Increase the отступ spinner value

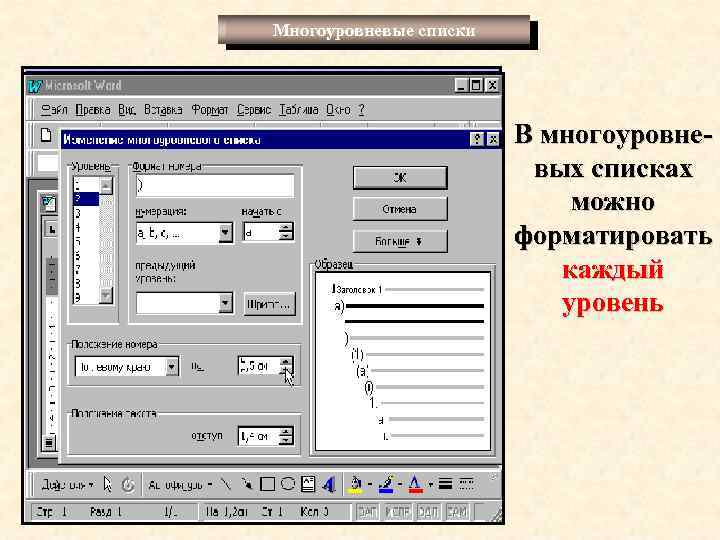[286, 431]
